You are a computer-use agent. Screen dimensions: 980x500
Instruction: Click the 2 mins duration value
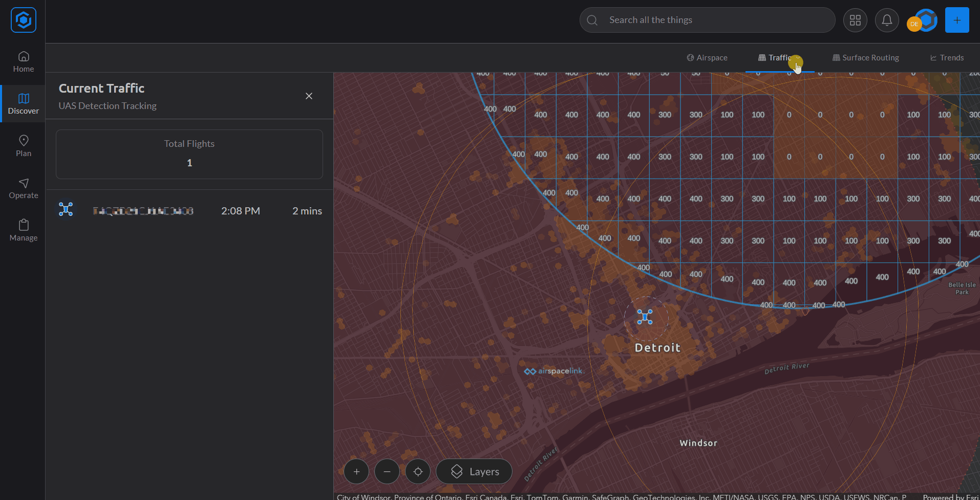click(307, 211)
